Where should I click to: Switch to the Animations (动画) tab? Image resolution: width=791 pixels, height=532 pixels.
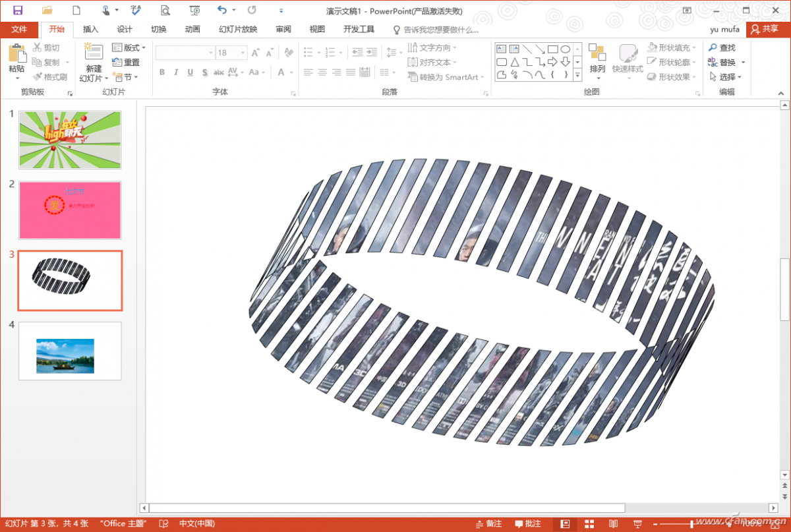(x=192, y=30)
